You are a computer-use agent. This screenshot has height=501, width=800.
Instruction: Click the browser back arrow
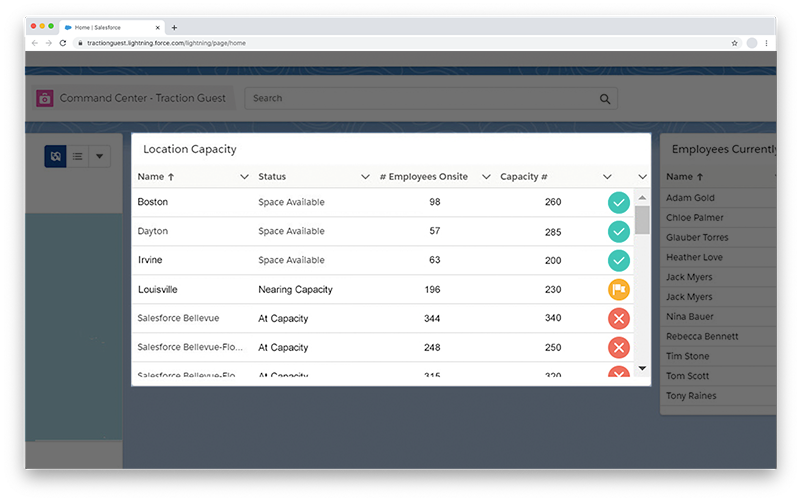coord(35,43)
